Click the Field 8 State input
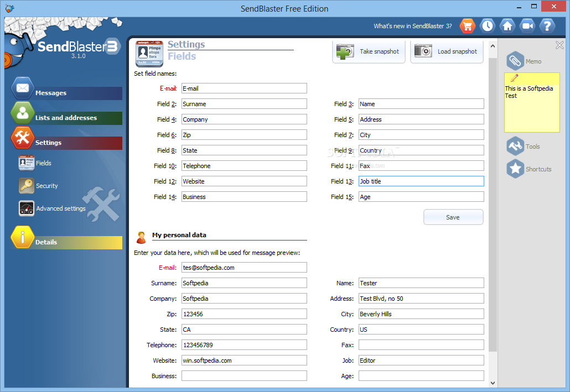 [x=244, y=150]
